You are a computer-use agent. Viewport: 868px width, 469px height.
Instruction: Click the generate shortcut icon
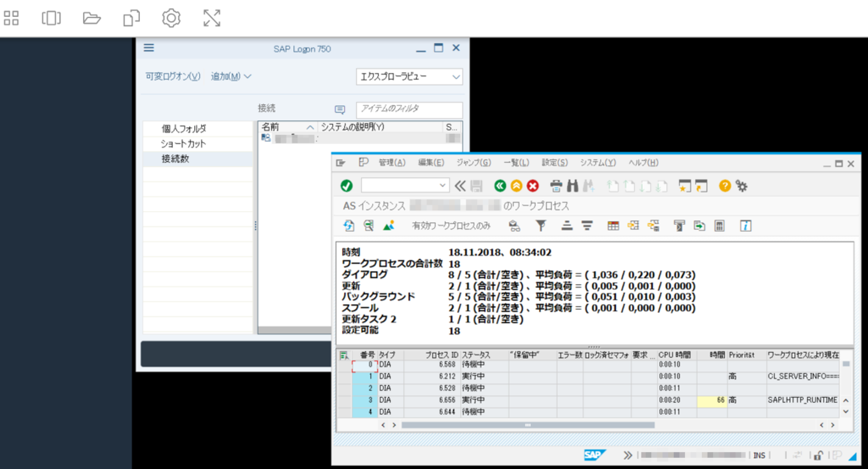pyautogui.click(x=701, y=186)
